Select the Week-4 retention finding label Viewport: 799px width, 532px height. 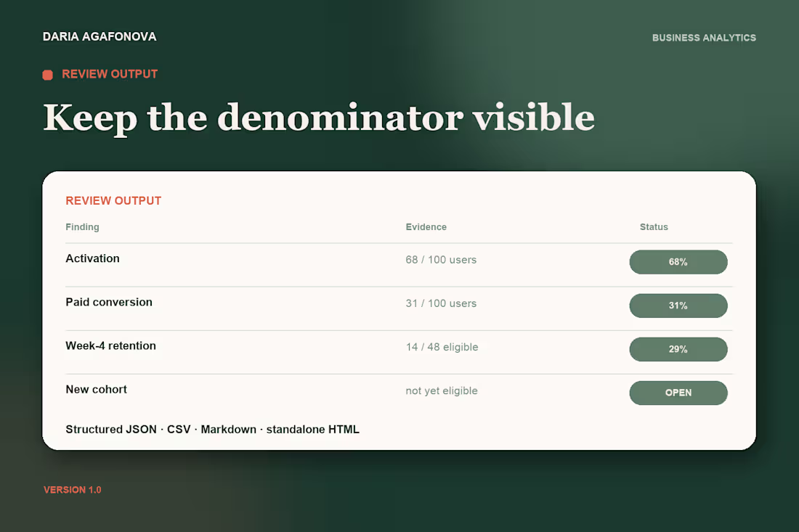point(110,346)
